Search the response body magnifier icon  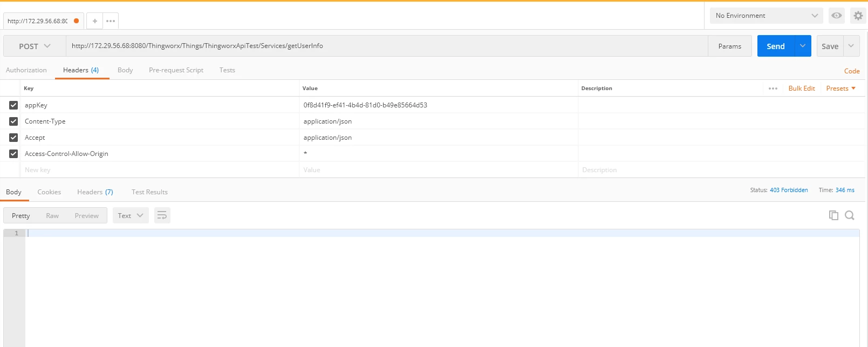pyautogui.click(x=850, y=215)
